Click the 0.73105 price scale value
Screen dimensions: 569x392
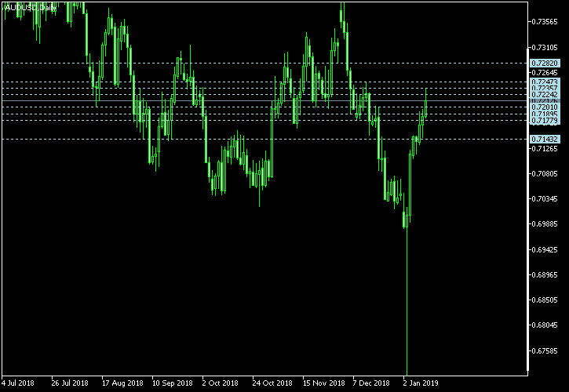tap(545, 48)
